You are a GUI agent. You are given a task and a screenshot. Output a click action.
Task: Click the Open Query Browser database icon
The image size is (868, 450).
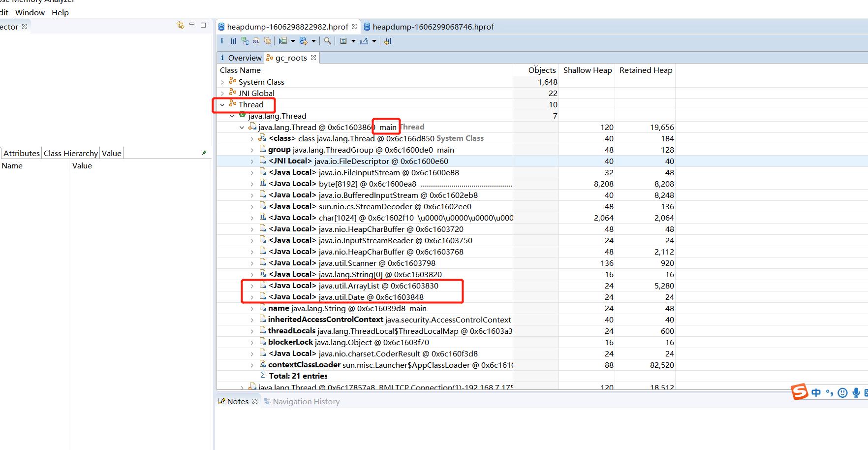coord(303,41)
